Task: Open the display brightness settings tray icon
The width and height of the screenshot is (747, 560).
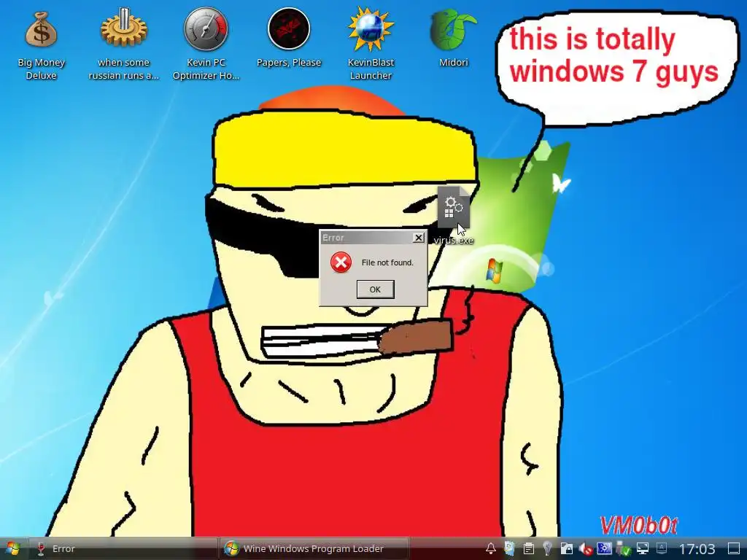Action: pyautogui.click(x=604, y=548)
